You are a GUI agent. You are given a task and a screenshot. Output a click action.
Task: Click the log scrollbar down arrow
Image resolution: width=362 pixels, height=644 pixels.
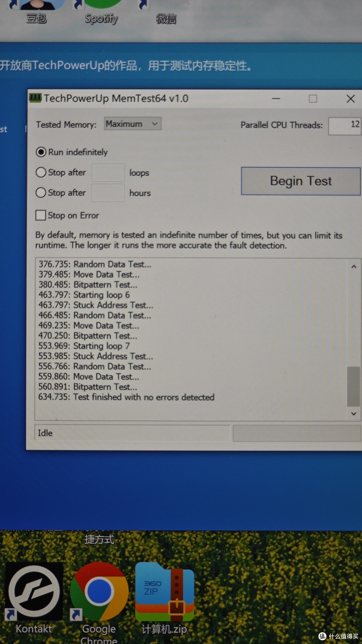[x=354, y=414]
